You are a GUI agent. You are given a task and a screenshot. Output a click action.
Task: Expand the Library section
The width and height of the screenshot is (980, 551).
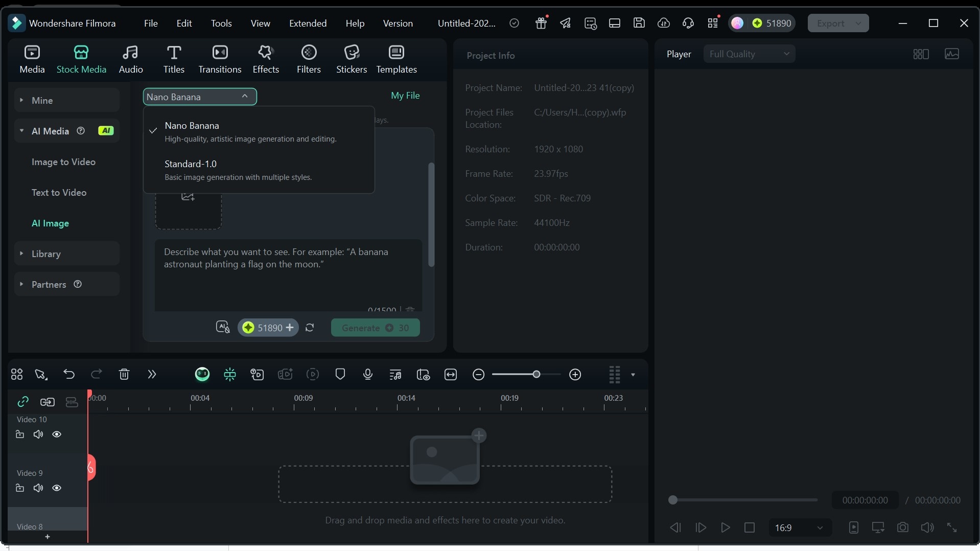click(67, 254)
